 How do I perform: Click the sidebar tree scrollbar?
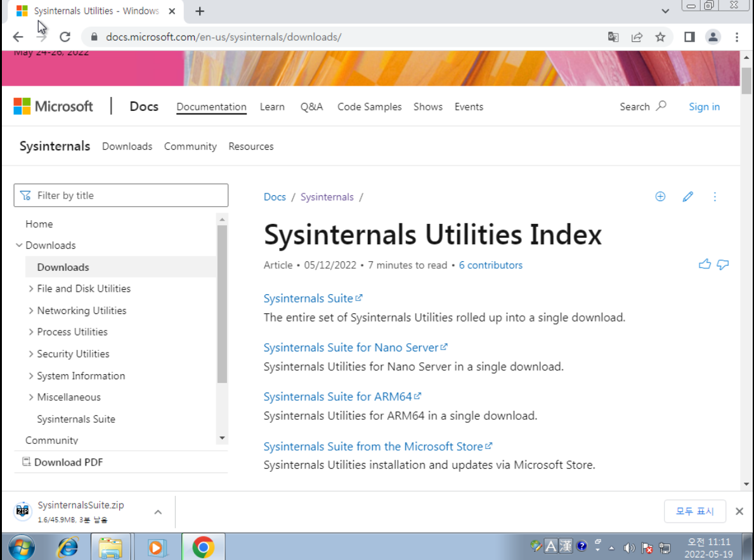point(222,304)
